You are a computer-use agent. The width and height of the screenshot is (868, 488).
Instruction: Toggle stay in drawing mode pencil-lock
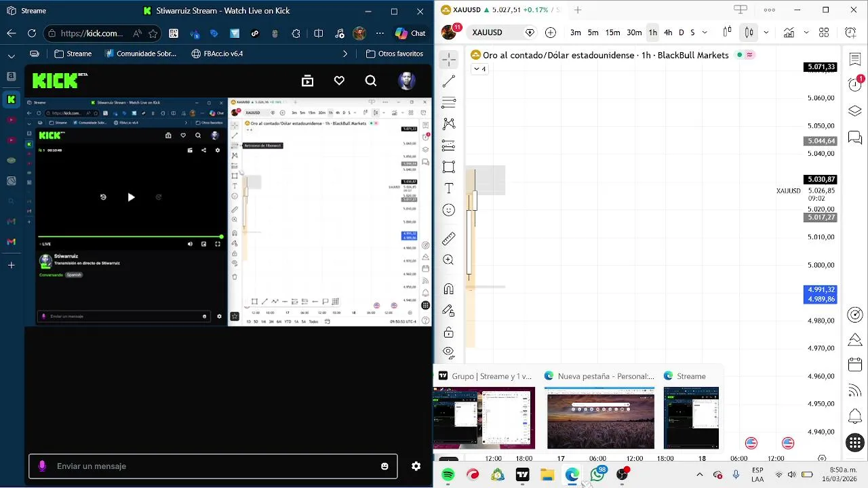[448, 310]
